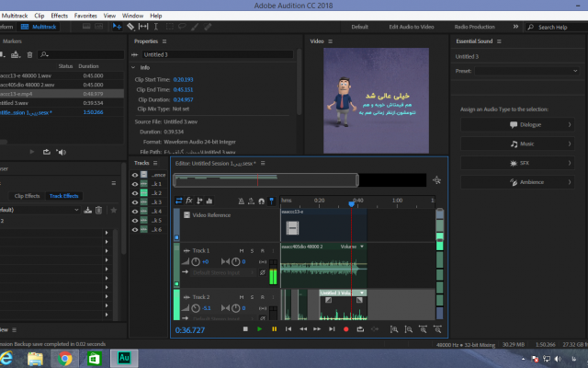Solo Track 1 with S button
Screen dimensions: 588x368
[252, 250]
